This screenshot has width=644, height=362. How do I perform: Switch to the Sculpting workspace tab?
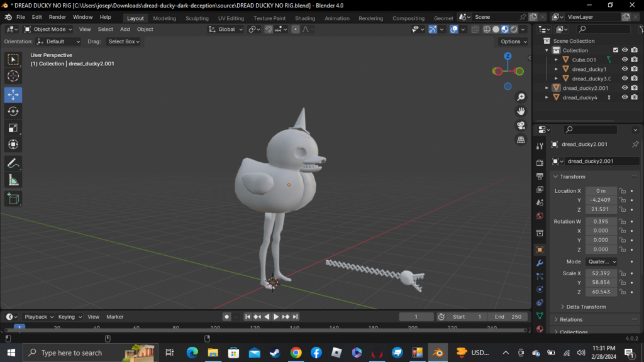click(x=197, y=18)
